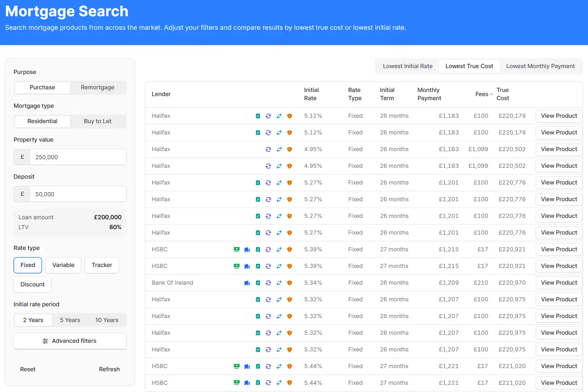Click the blue house icon in the Bank Of Ireland row
This screenshot has width=588, height=392.
coord(247,283)
